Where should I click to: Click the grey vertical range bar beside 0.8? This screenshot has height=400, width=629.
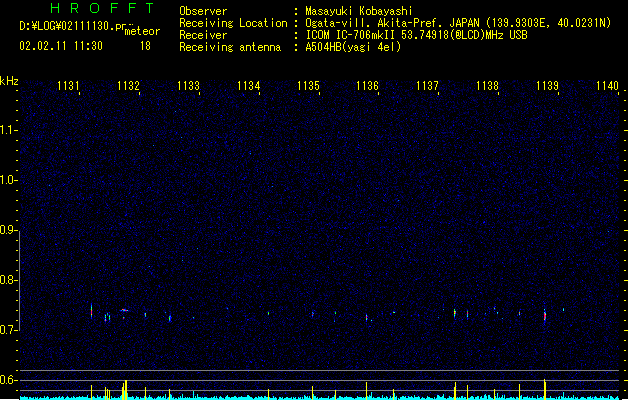coord(19,281)
